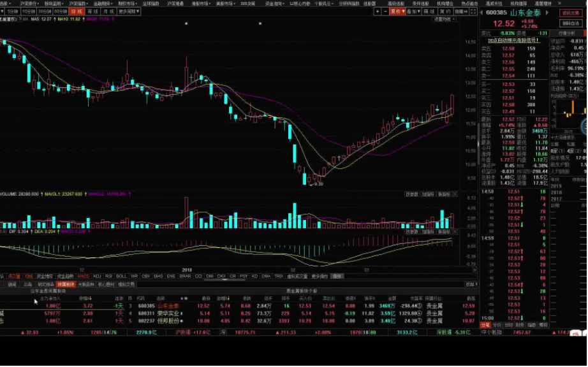The image size is (588, 367).
Task: Click the 画线 toolbar button
Action: [429, 11]
